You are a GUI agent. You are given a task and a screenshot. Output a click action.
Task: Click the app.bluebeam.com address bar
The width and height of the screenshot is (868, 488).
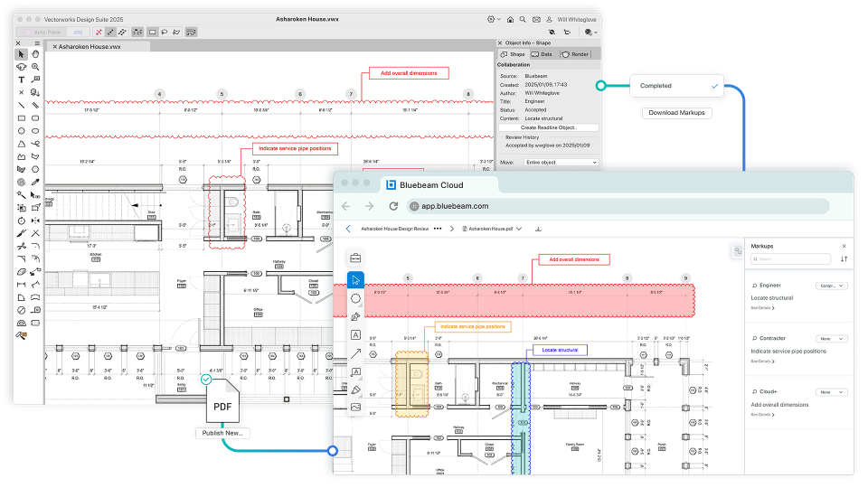coord(618,206)
